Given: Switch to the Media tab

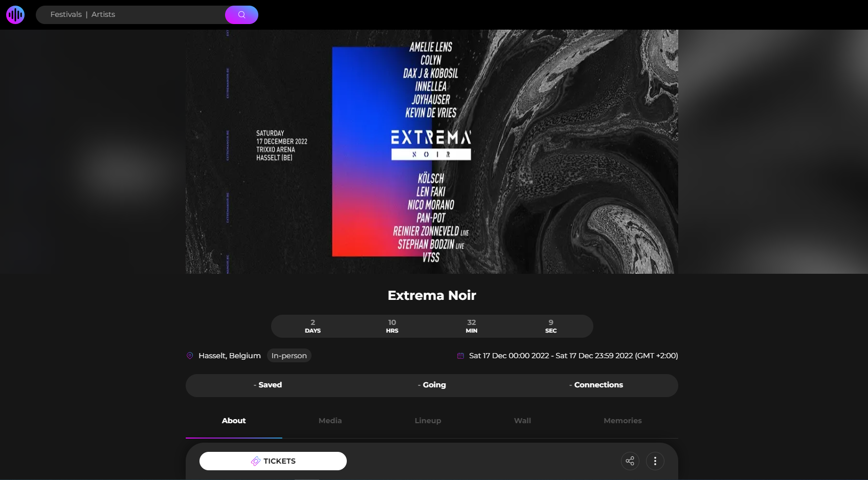Looking at the screenshot, I should (x=330, y=421).
